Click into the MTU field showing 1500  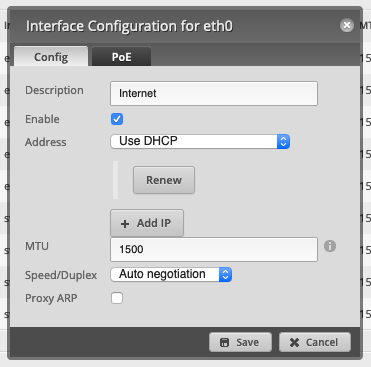[x=214, y=249]
